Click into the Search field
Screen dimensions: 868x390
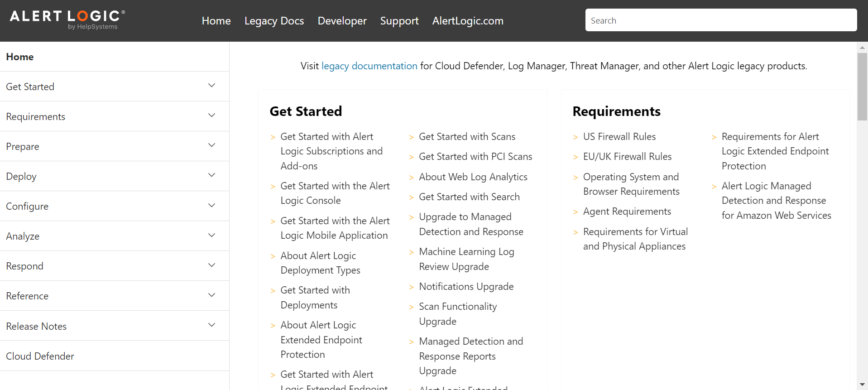[x=721, y=20]
